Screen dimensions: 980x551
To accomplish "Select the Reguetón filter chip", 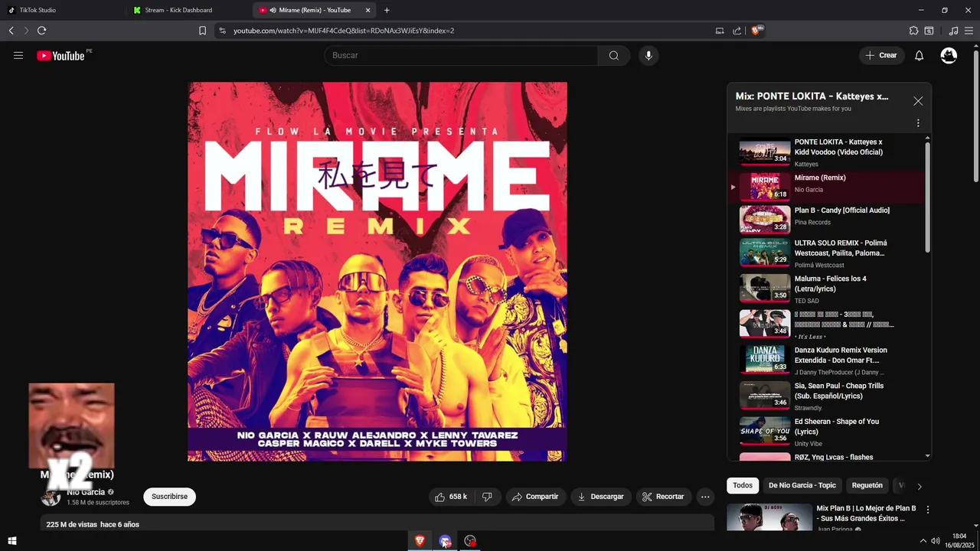I will coord(867,485).
